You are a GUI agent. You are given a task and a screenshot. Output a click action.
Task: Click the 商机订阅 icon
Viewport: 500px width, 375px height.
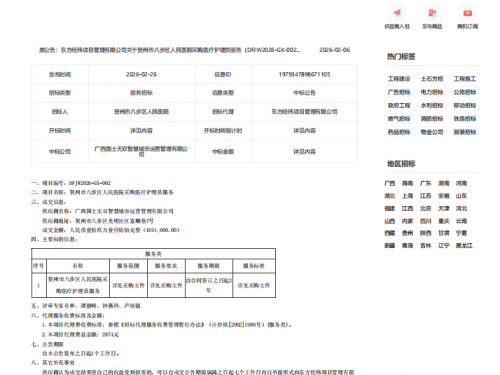pos(468,13)
